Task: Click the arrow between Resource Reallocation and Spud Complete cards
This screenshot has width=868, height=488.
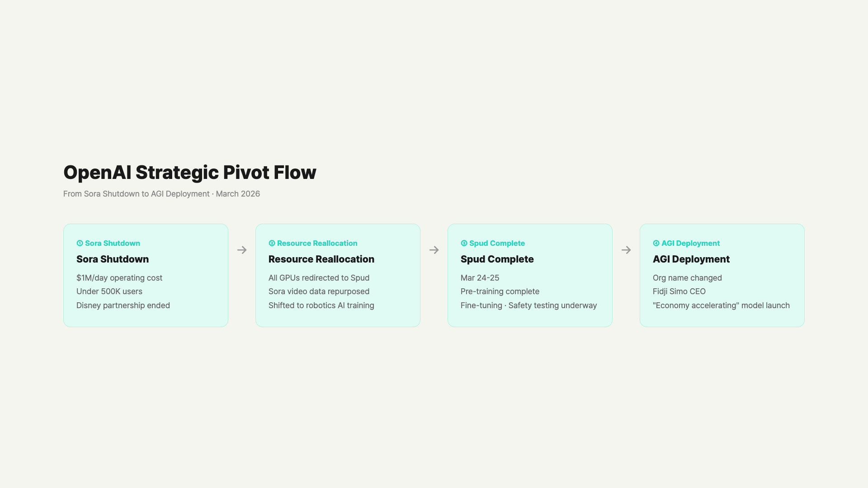Action: point(434,250)
